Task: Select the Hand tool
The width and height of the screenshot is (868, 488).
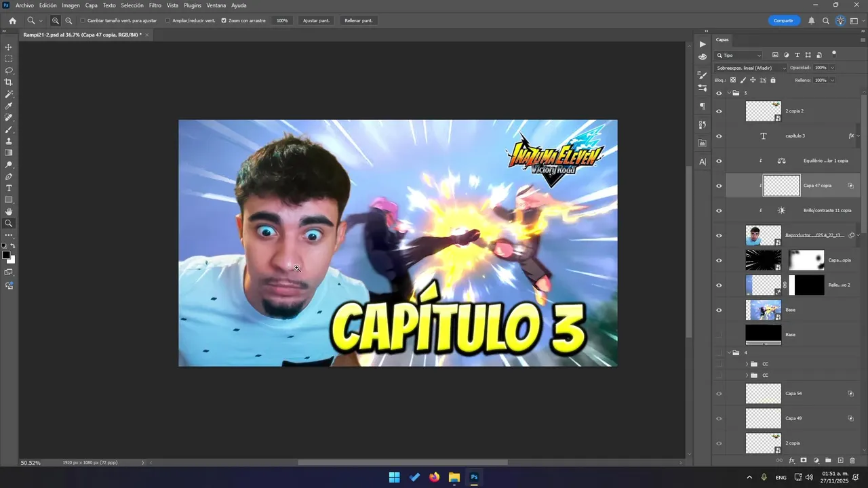Action: tap(9, 211)
